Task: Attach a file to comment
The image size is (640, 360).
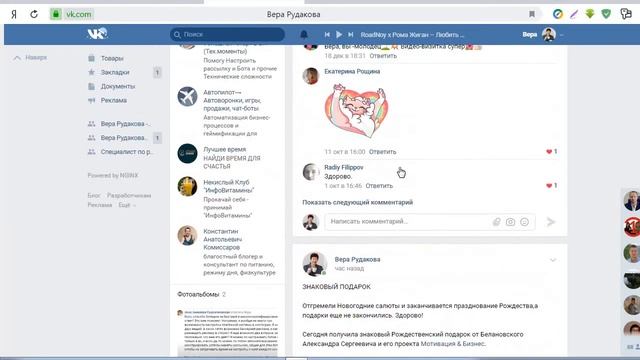Action: (496, 222)
